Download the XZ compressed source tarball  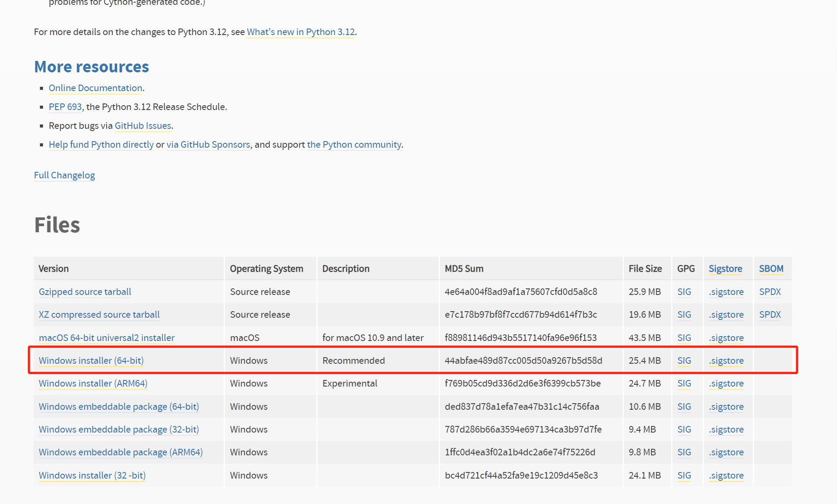[x=99, y=315]
